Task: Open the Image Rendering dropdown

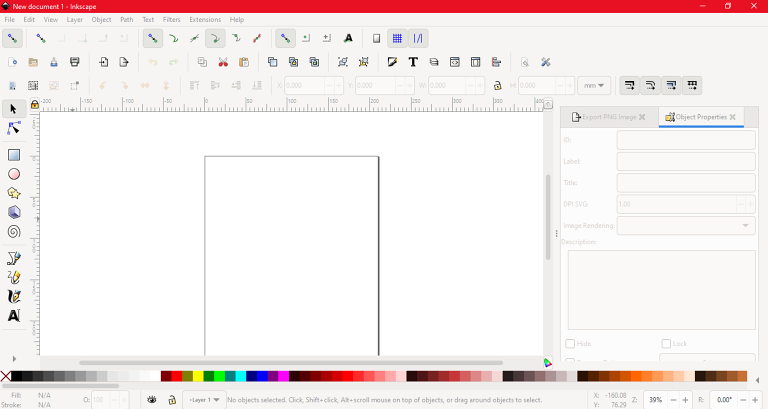Action: click(x=686, y=226)
